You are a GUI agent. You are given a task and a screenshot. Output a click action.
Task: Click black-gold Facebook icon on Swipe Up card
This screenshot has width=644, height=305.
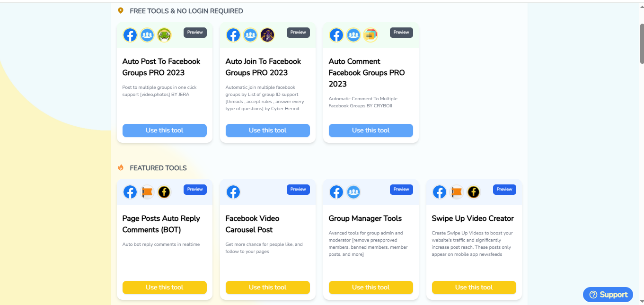[474, 192]
